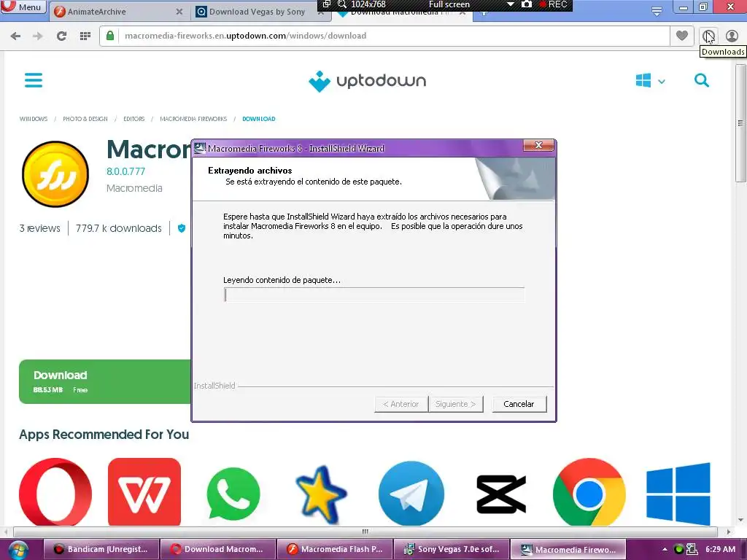Open Speed Dial grid icon
Image resolution: width=747 pixels, height=560 pixels.
point(85,36)
